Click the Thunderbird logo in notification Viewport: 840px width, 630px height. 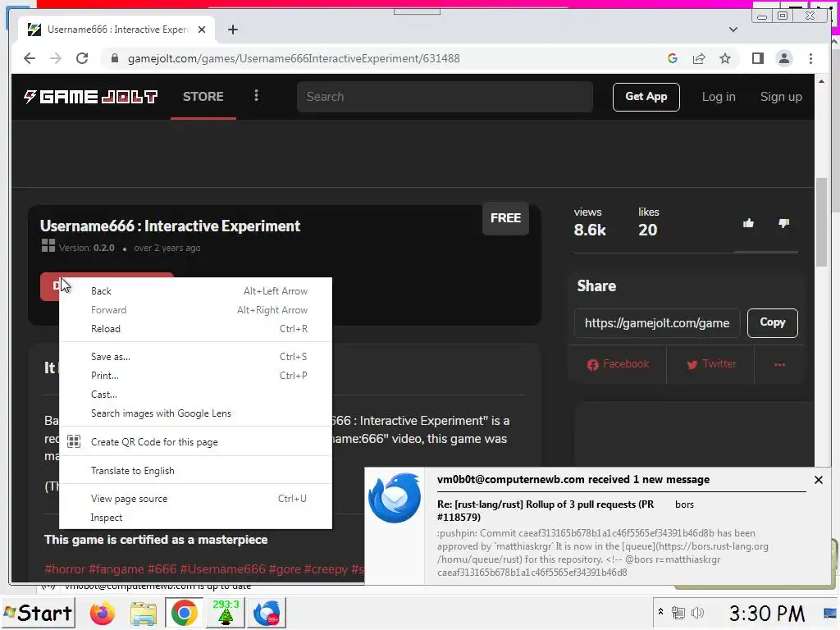pyautogui.click(x=395, y=498)
